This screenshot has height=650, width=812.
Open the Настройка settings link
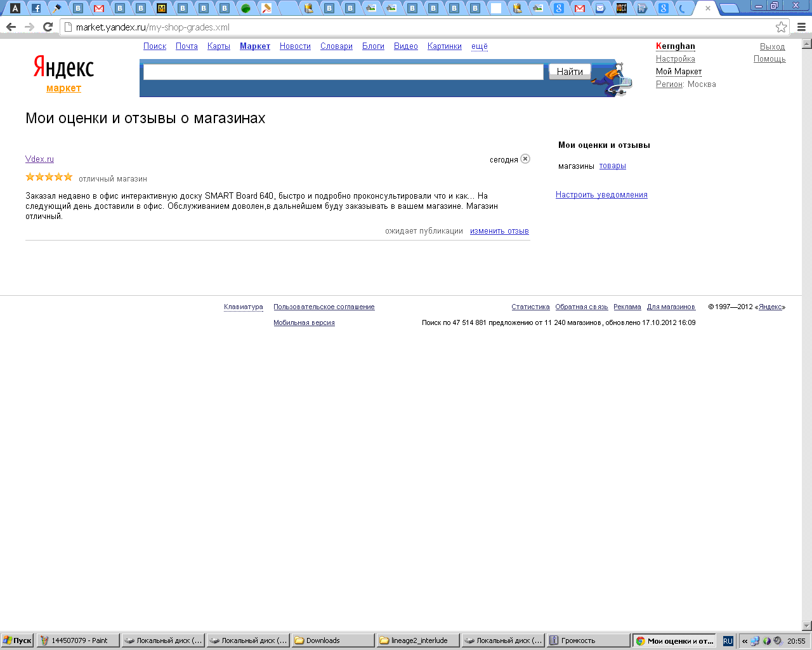pyautogui.click(x=676, y=59)
